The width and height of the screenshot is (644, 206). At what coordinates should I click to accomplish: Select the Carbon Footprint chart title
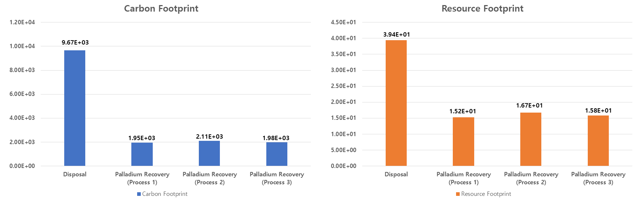161,9
